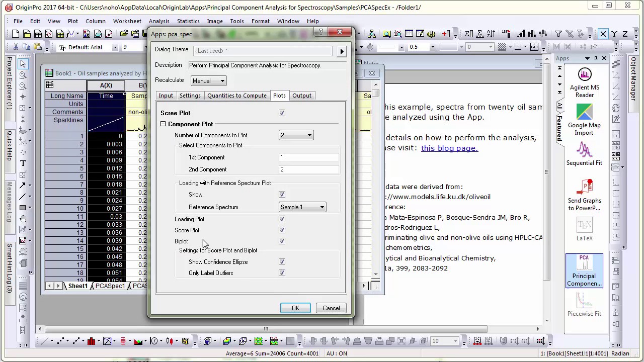Viewport: 644px width, 362px height.
Task: Open the Recalculate mode dropdown
Action: point(208,81)
